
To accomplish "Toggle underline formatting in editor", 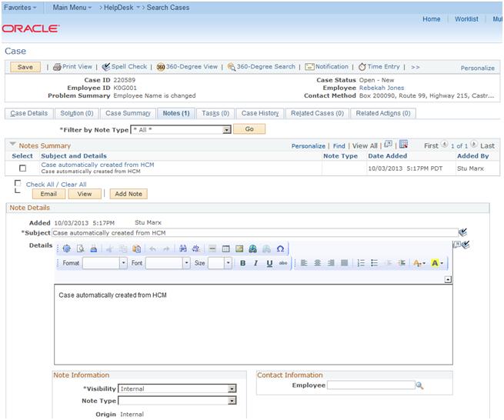I will click(269, 263).
